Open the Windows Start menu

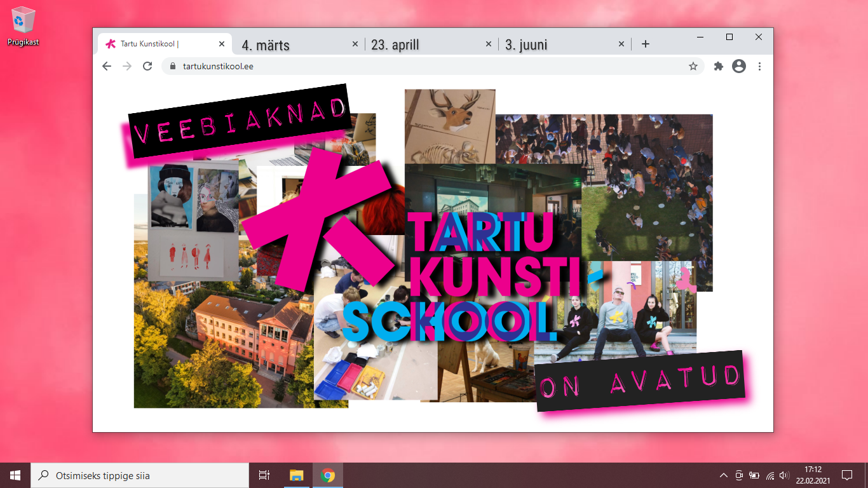click(15, 475)
